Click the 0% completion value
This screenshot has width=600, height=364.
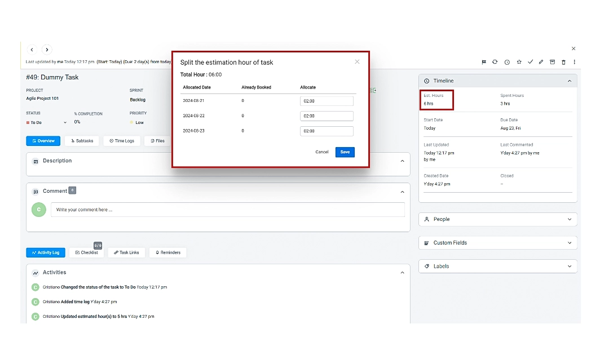click(77, 122)
